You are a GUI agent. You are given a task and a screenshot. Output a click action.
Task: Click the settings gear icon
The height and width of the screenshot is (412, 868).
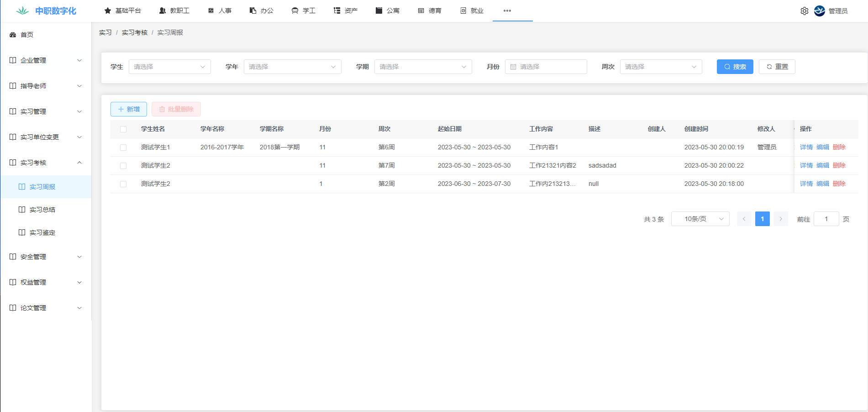click(x=804, y=11)
